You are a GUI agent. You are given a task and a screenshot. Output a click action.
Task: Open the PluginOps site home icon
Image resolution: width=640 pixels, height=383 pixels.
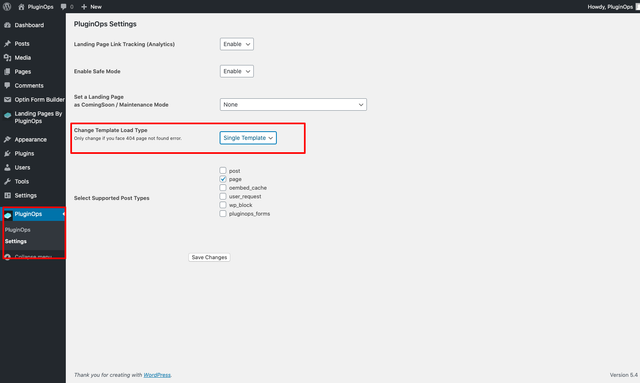[x=21, y=7]
